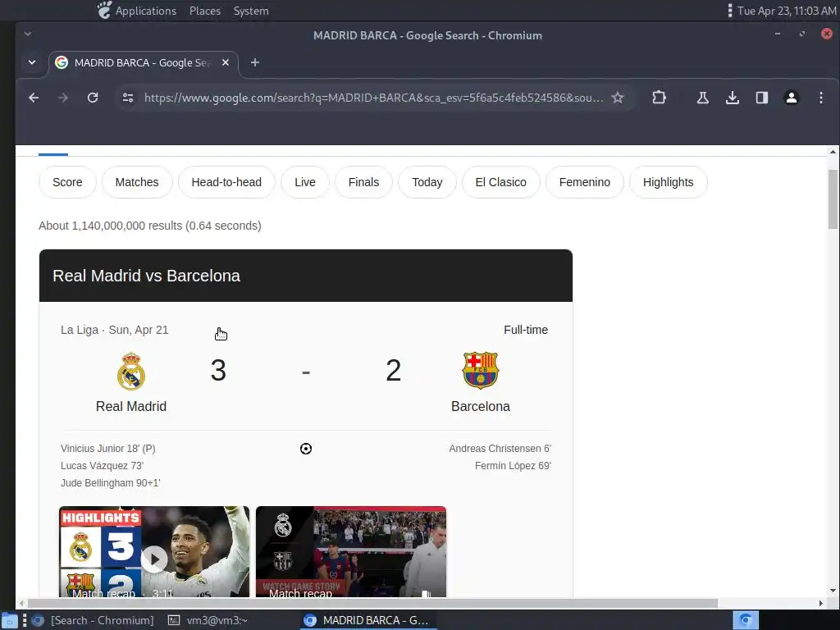Expand the tab search dropdown
This screenshot has height=630, width=840.
pos(32,62)
